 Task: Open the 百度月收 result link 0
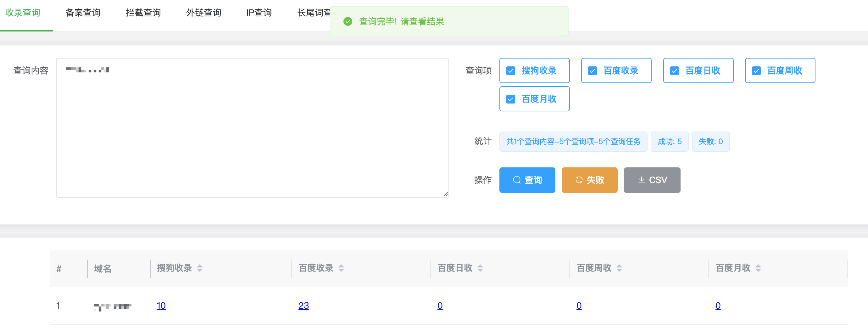(718, 306)
